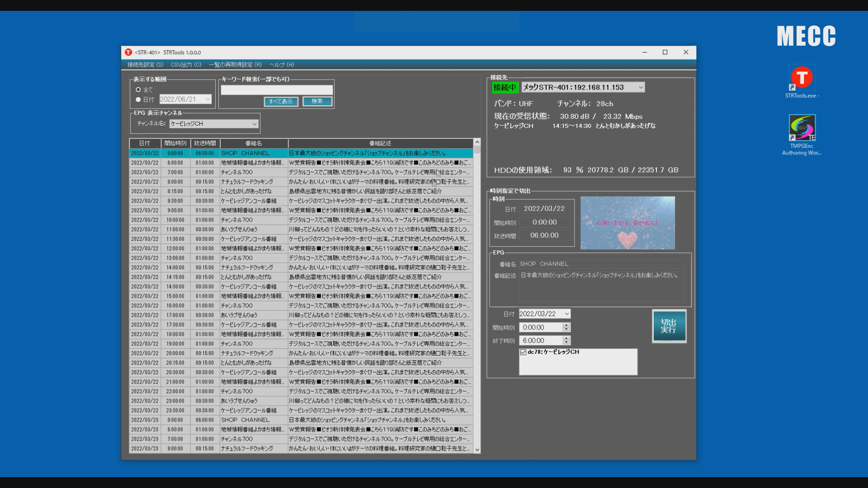Viewport: 868px width, 488px height.
Task: Click the STRTools title bar app icon
Action: (128, 52)
